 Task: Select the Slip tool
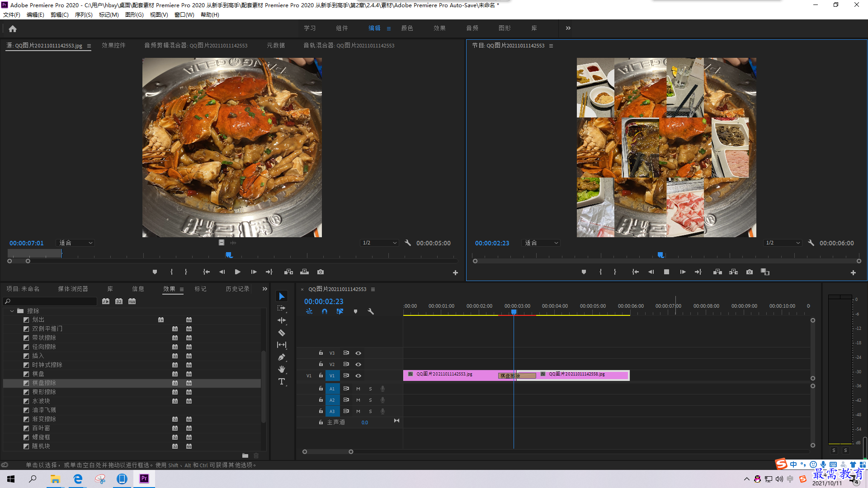pyautogui.click(x=282, y=345)
